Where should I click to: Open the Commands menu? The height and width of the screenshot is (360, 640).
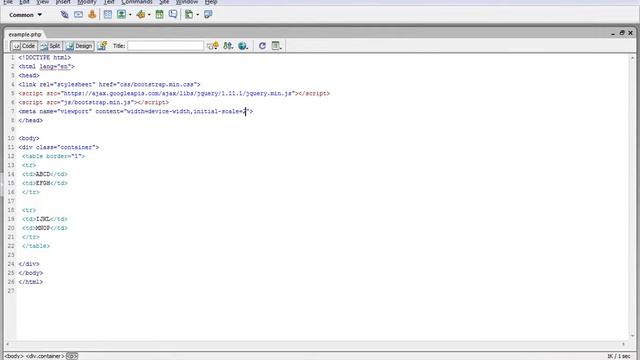[137, 2]
